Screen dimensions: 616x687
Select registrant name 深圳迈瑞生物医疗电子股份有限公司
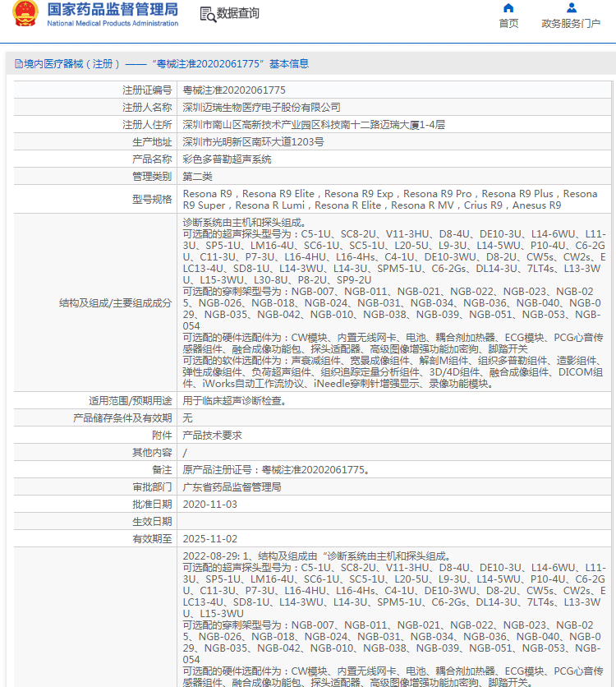click(x=261, y=108)
